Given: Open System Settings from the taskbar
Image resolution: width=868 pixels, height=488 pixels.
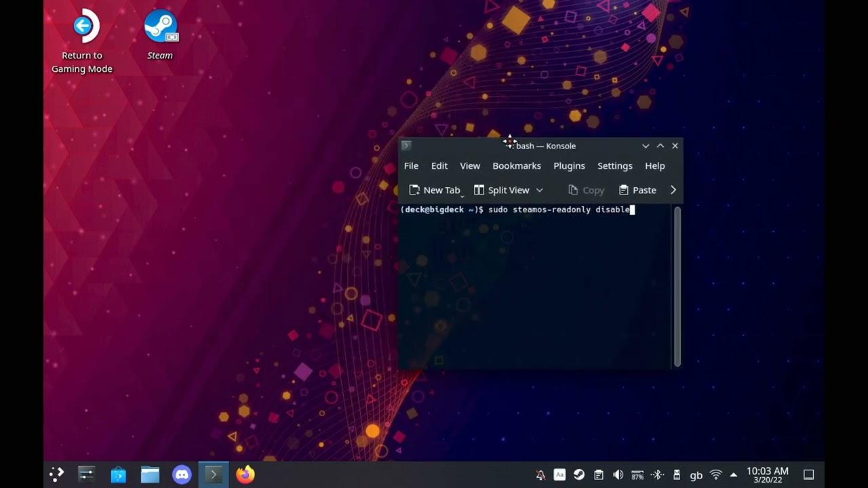Looking at the screenshot, I should pos(86,474).
